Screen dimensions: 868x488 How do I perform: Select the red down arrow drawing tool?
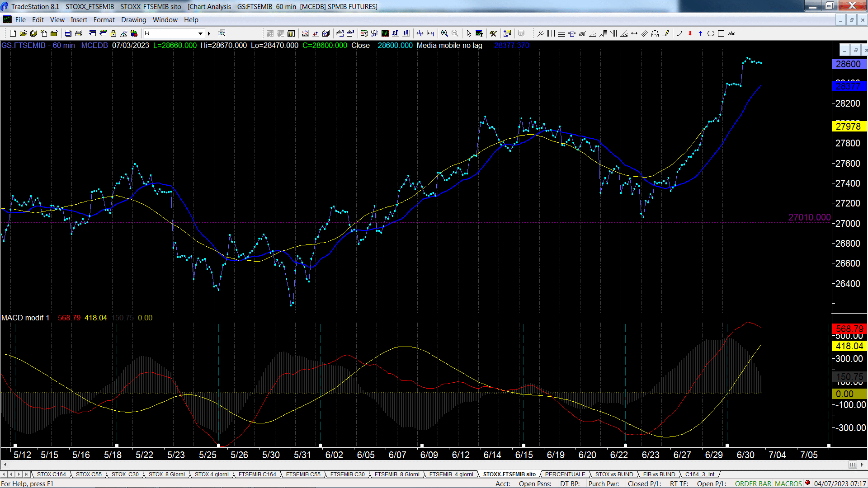(690, 33)
